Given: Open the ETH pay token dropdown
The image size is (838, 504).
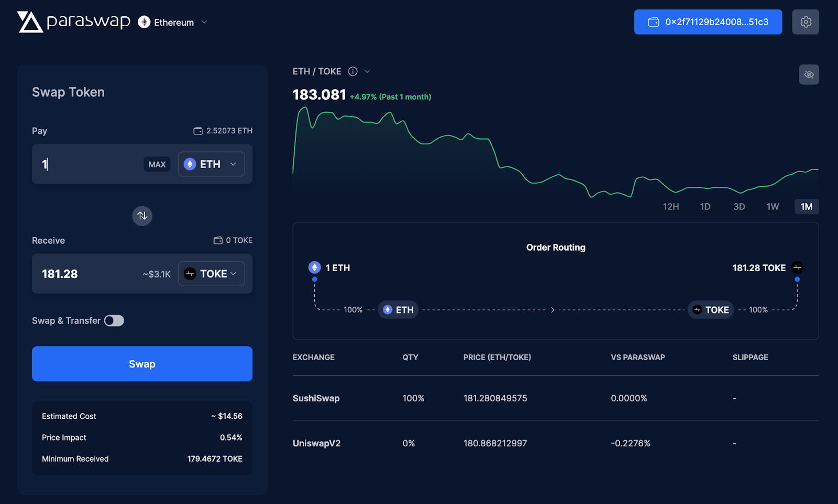Looking at the screenshot, I should tap(211, 164).
